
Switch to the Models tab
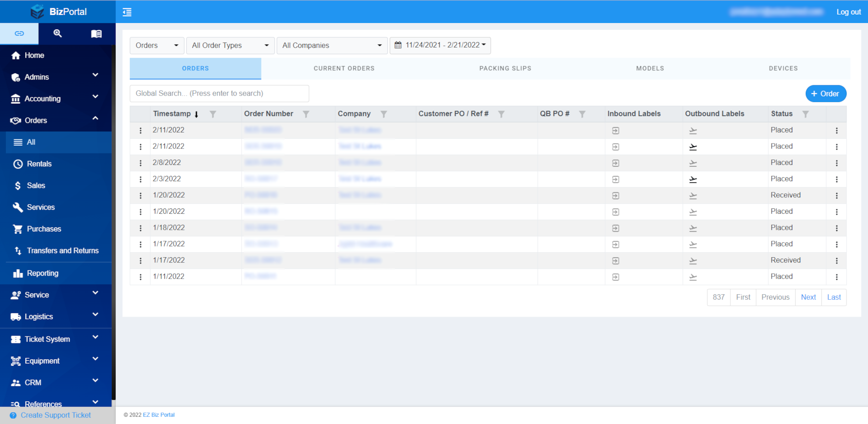pyautogui.click(x=650, y=69)
